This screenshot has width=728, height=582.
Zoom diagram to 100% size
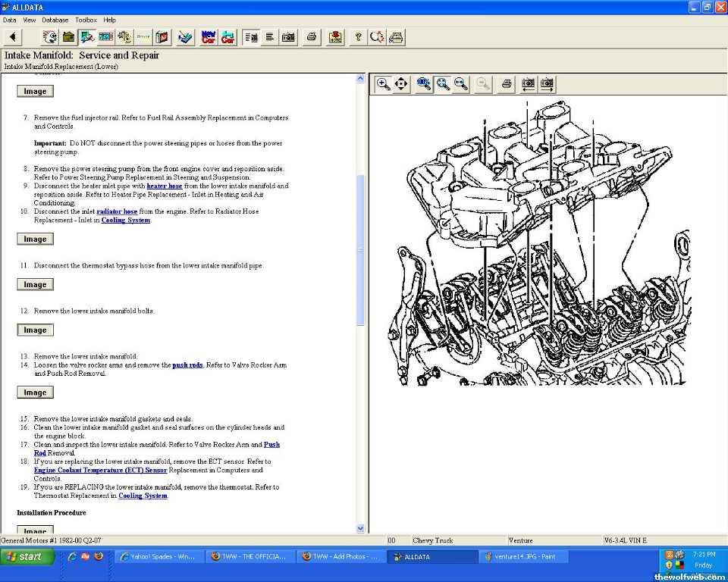tap(424, 84)
